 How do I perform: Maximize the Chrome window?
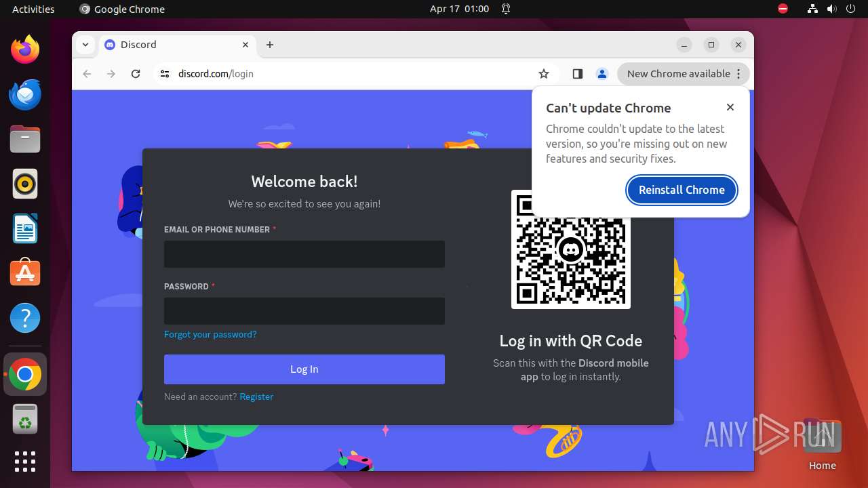click(x=711, y=45)
